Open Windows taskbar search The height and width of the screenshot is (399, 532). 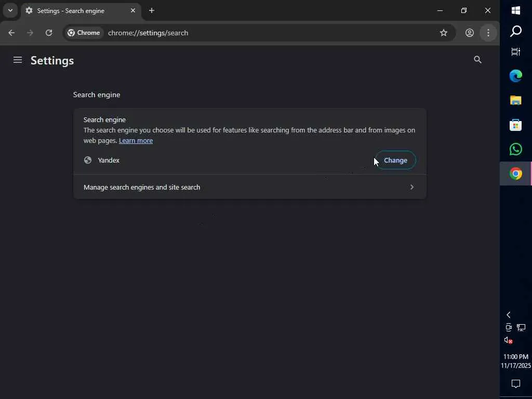[x=516, y=31]
